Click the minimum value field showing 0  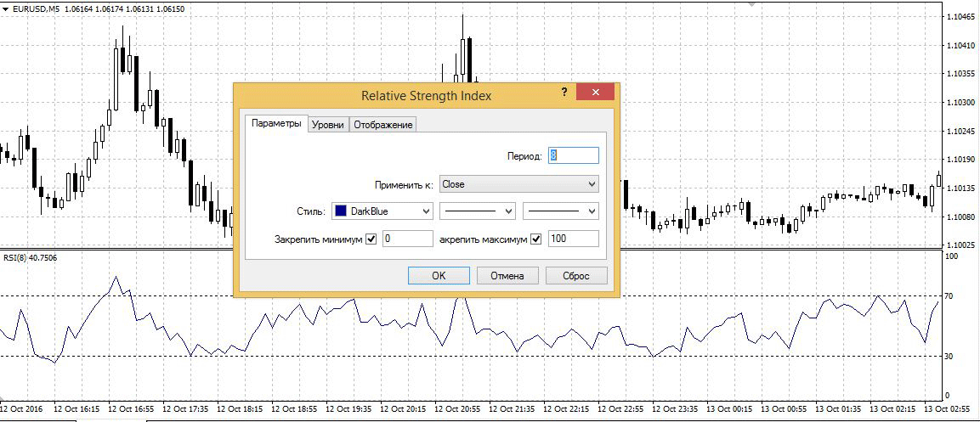[x=407, y=239]
